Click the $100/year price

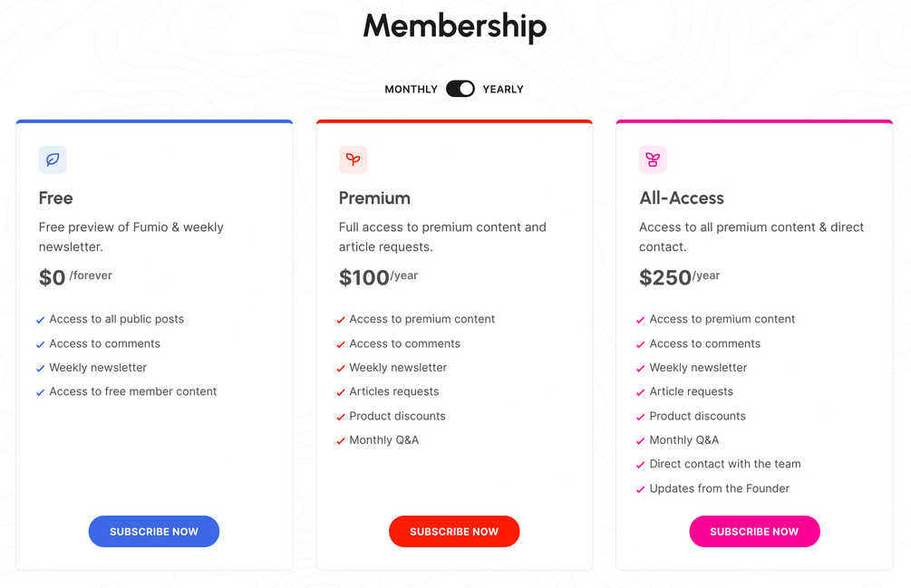378,277
